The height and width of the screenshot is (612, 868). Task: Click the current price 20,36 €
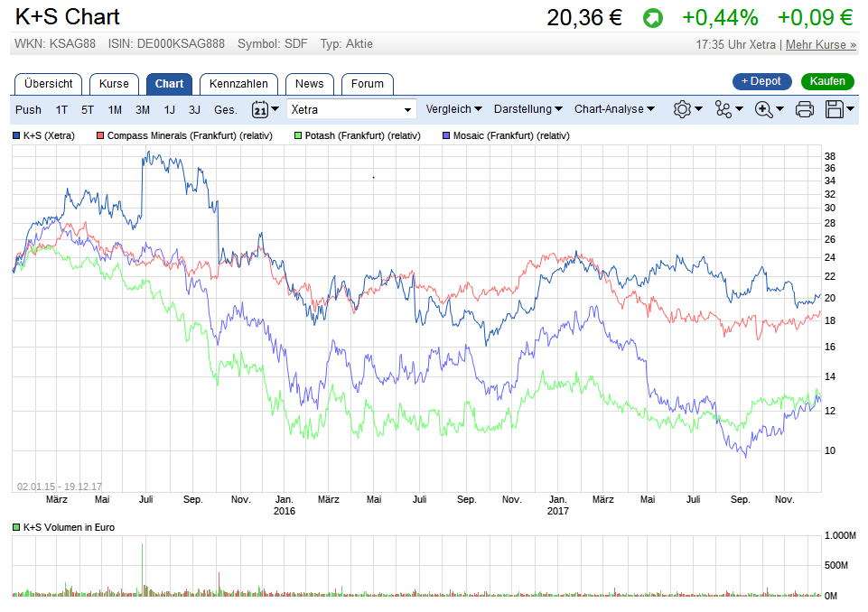pyautogui.click(x=584, y=18)
